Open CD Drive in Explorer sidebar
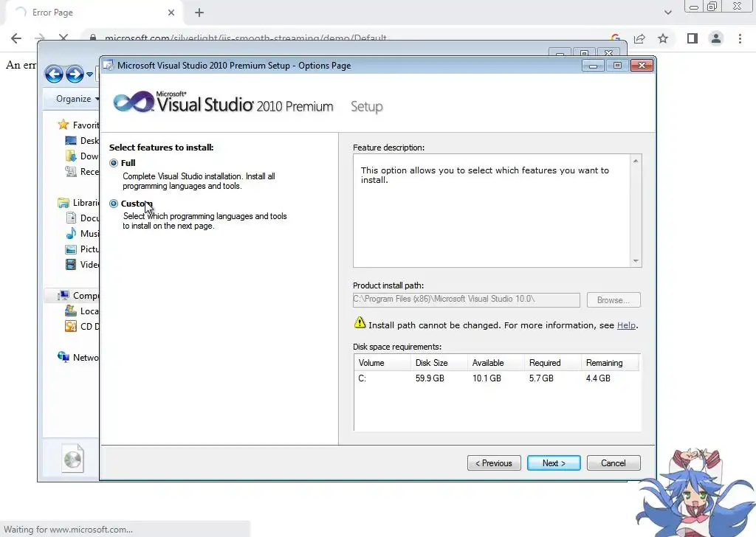Screen dimensions: 756x537 tap(82, 327)
